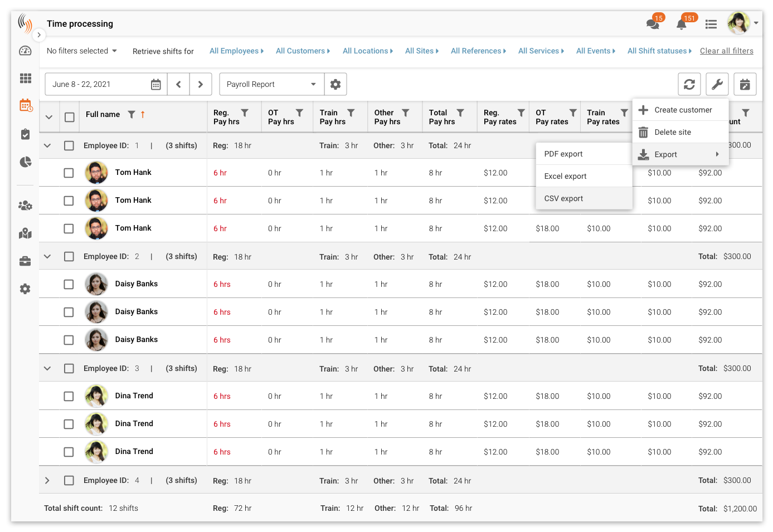Screen dimensions: 773x532
Task: Open messages via the chat bubbles icon
Action: click(x=653, y=24)
